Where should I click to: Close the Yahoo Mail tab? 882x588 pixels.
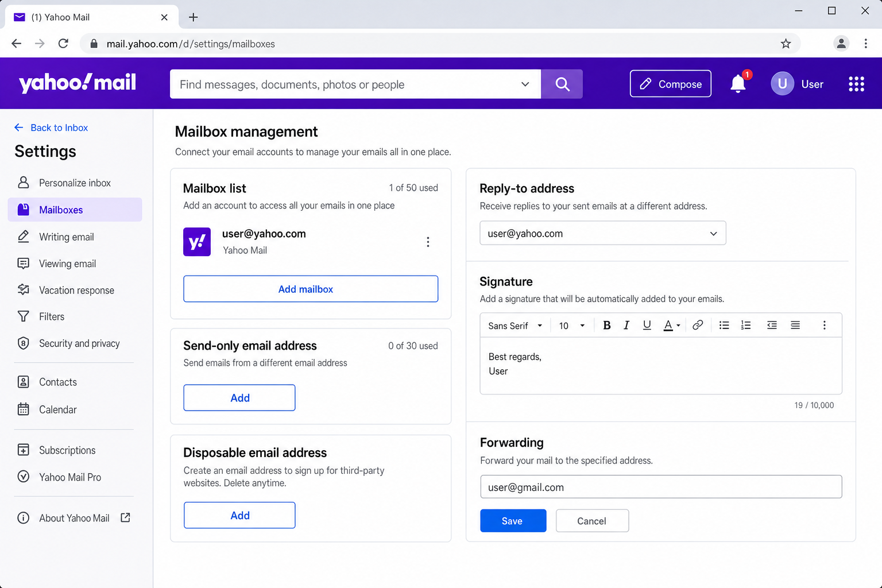tap(164, 17)
